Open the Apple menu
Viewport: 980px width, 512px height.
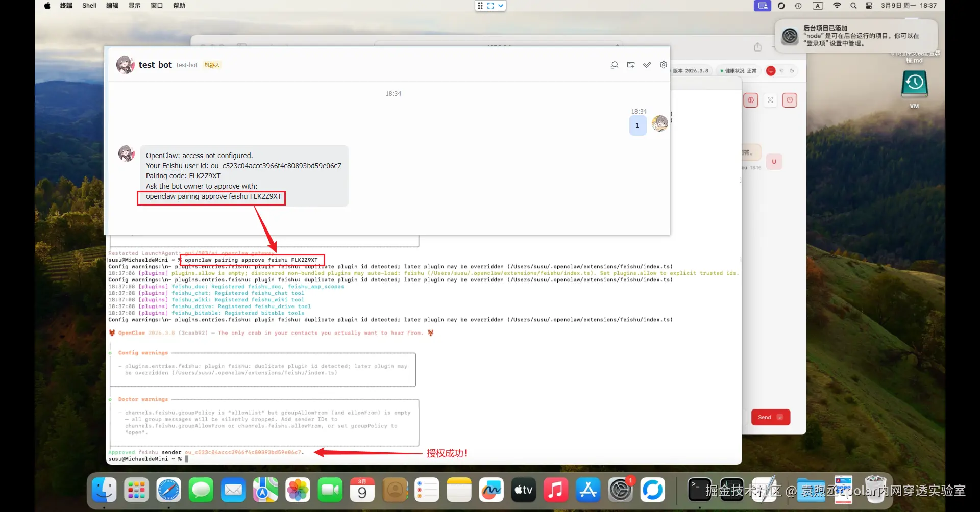[47, 6]
